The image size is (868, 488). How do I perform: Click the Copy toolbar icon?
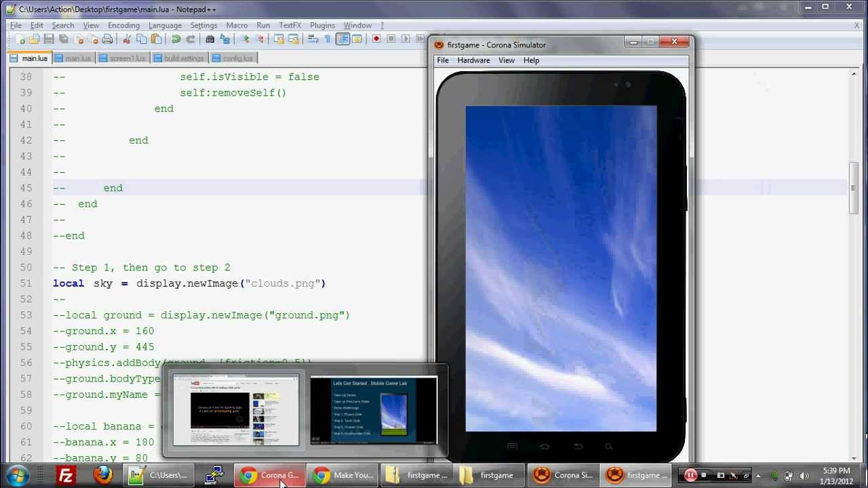tap(142, 39)
